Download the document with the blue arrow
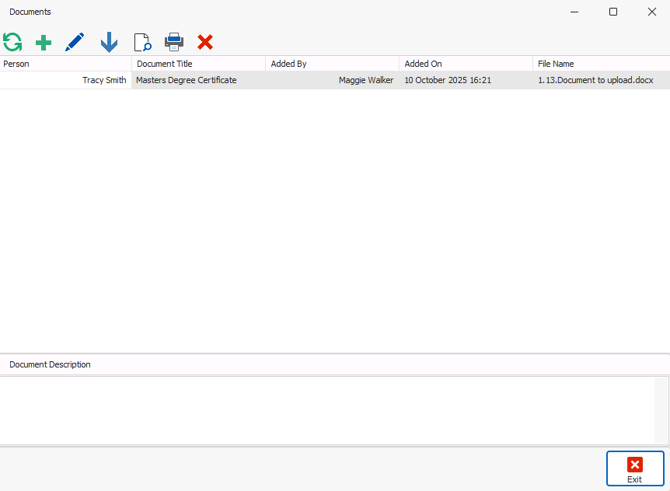Viewport: 670px width, 491px height. coord(109,42)
